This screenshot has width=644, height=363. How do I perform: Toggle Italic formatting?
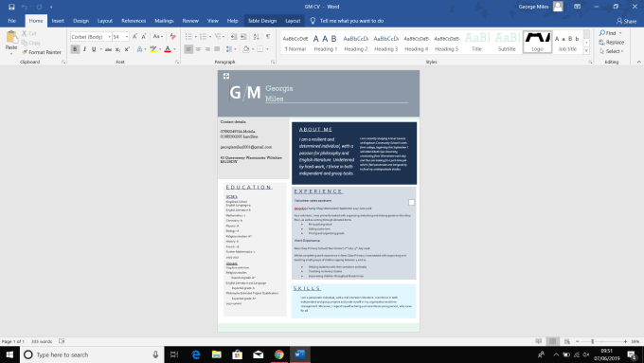[x=84, y=49]
